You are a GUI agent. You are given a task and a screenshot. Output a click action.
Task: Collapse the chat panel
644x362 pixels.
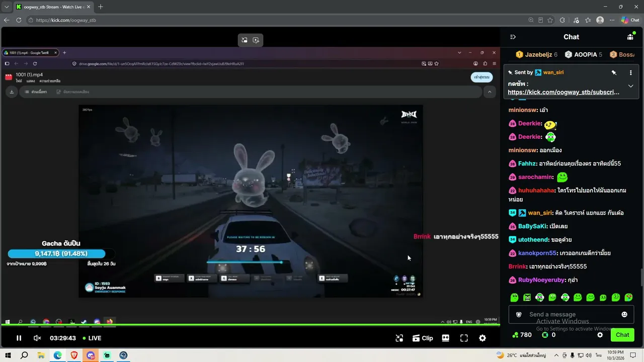[513, 37]
